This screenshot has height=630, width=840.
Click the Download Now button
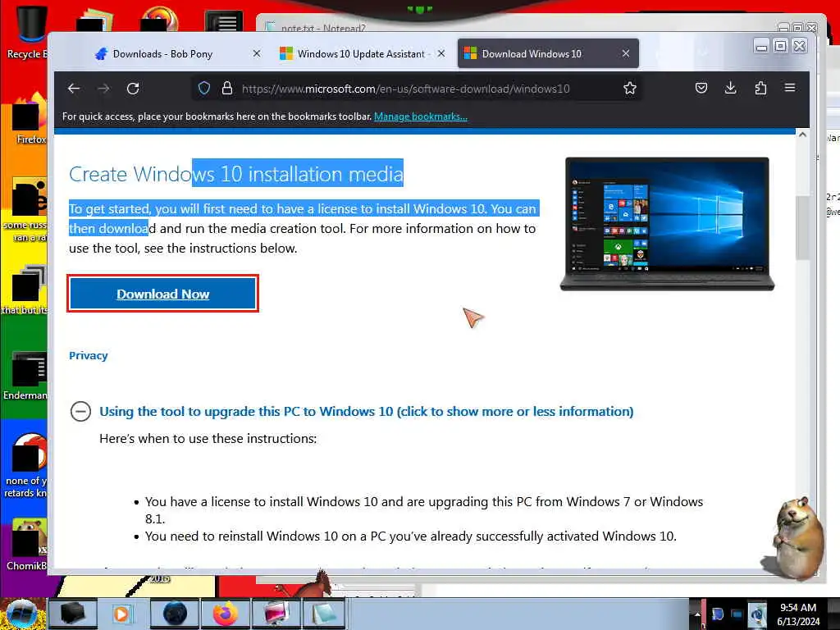pyautogui.click(x=163, y=294)
